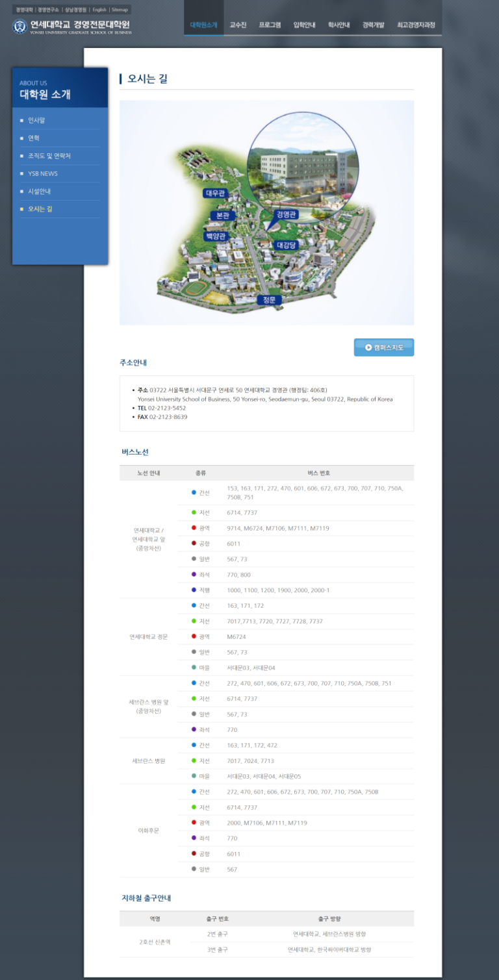Open the 캠퍼스지도 campus map button
Image resolution: width=499 pixels, height=980 pixels.
383,347
